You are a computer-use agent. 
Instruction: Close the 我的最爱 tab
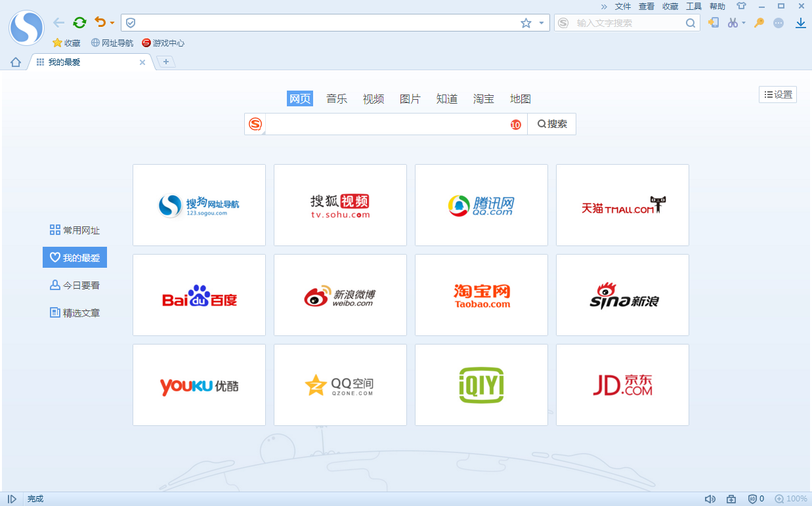coord(142,62)
